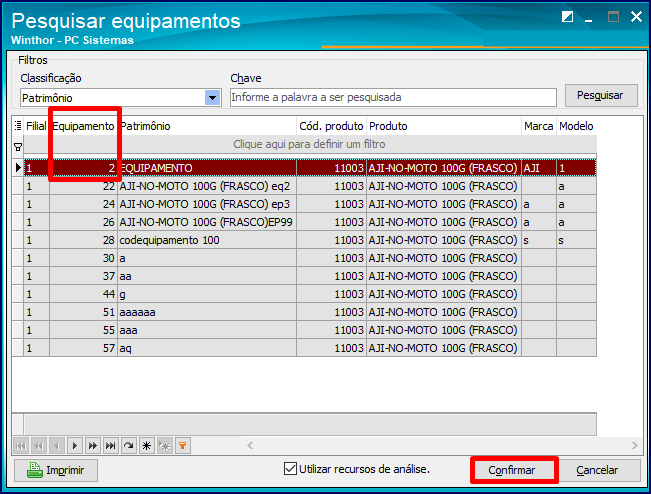
Task: Click the Modelo column header
Action: (x=576, y=126)
